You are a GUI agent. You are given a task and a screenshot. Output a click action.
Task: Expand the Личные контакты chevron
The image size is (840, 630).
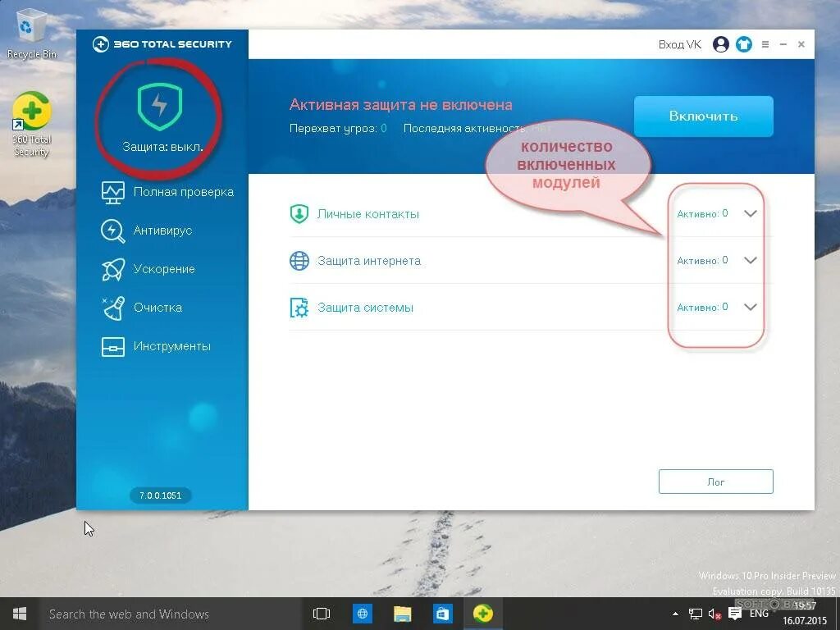751,214
